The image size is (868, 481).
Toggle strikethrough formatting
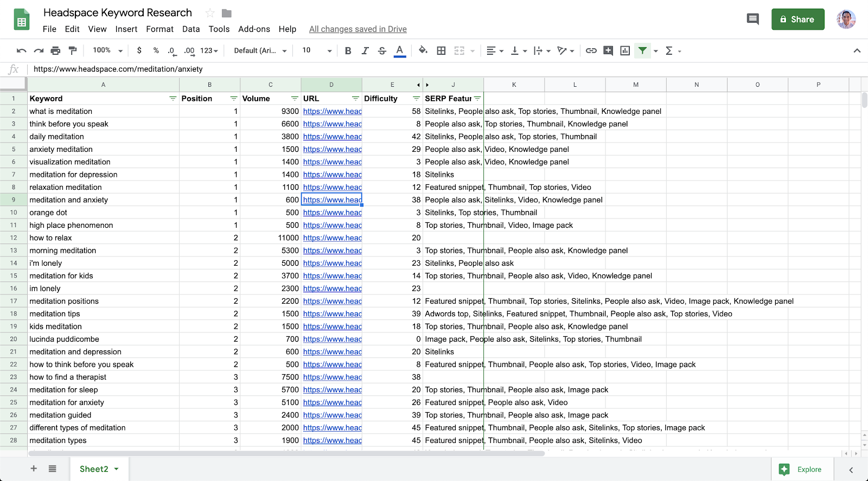pyautogui.click(x=382, y=50)
